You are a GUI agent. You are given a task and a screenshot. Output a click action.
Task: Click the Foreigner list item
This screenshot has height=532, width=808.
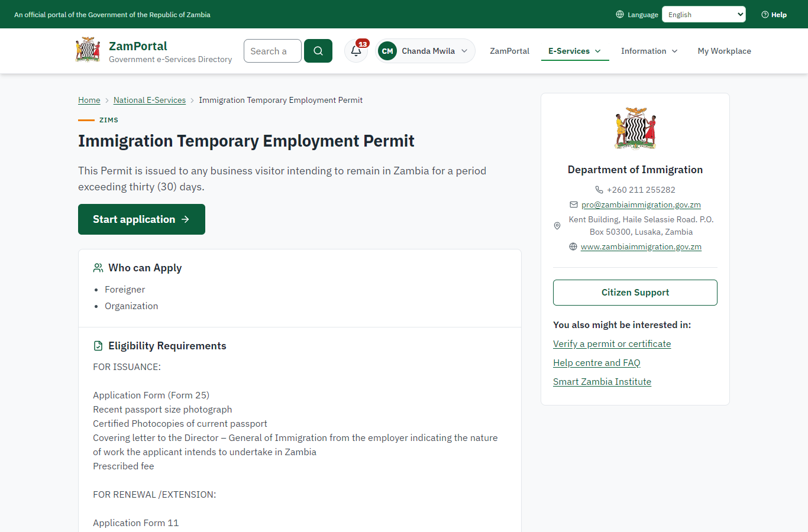(125, 290)
